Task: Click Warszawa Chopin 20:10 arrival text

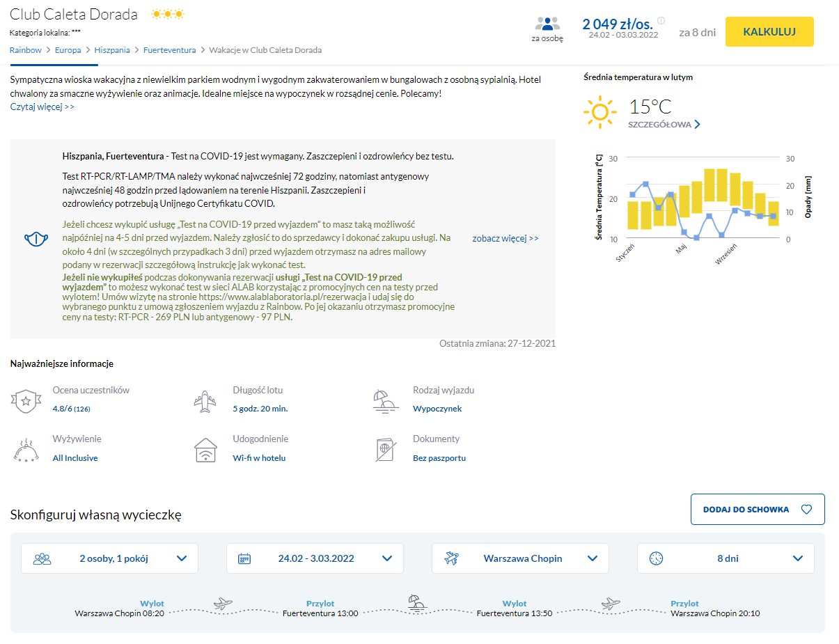Action: coord(715,613)
